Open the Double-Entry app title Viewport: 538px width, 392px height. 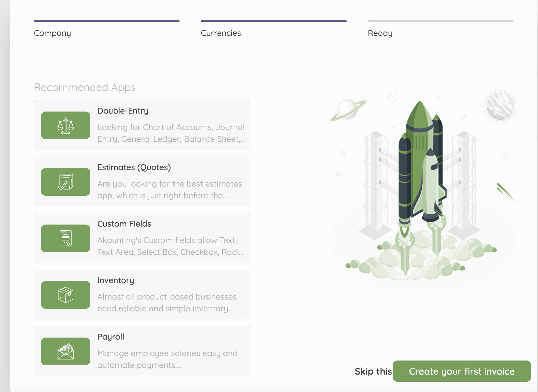[x=123, y=111]
